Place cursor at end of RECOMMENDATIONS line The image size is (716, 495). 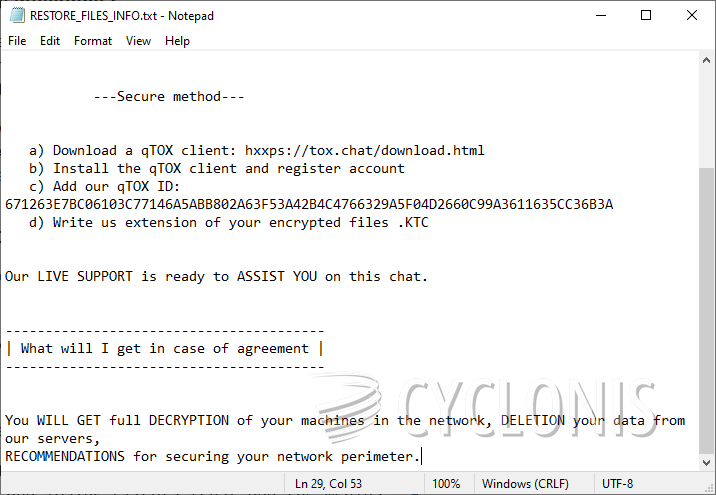coord(422,456)
